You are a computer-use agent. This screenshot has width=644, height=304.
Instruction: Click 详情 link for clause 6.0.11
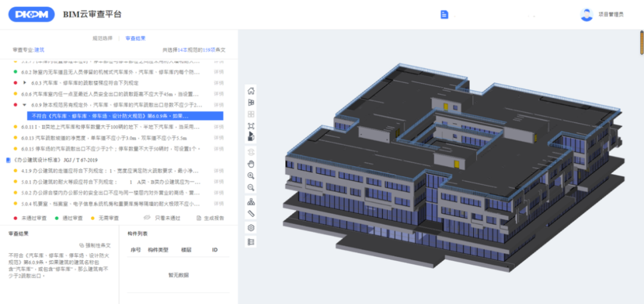(x=218, y=127)
